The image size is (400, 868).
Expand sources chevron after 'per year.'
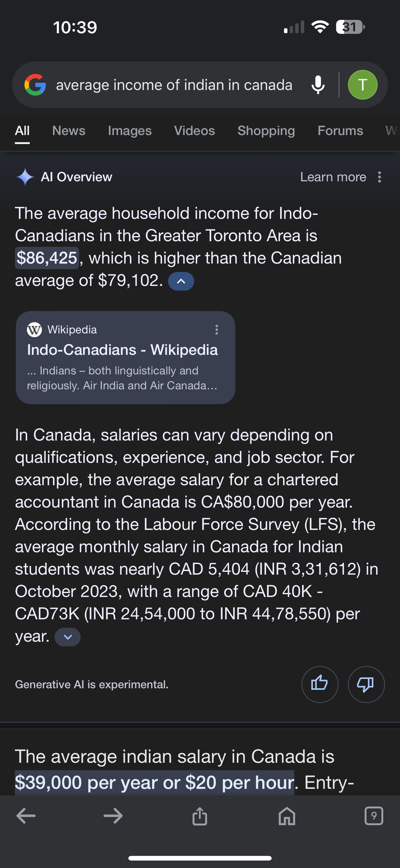[x=67, y=637]
